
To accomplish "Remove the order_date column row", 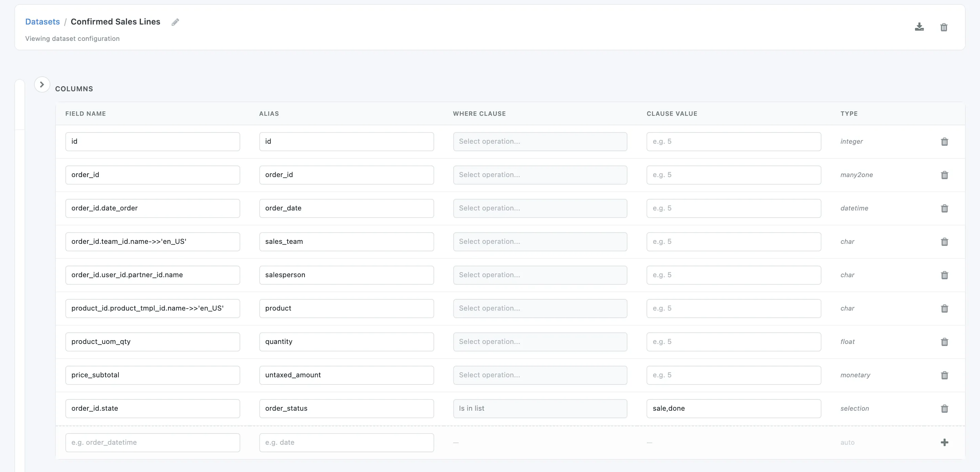I will (x=944, y=208).
